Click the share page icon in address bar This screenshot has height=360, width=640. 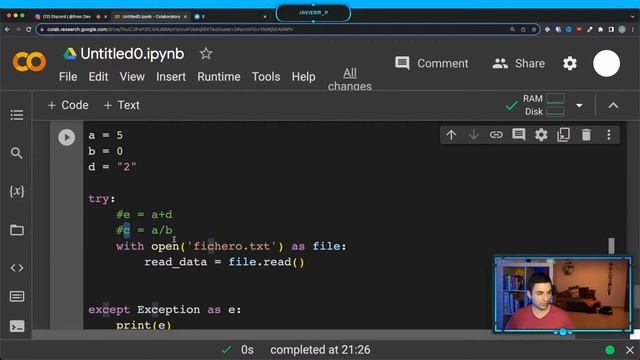point(523,29)
